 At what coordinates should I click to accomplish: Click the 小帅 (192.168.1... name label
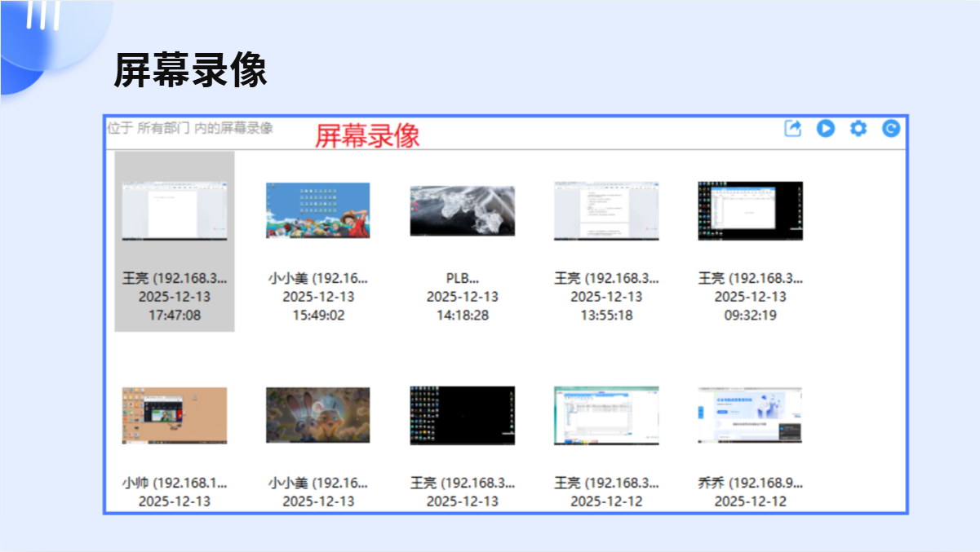[175, 483]
